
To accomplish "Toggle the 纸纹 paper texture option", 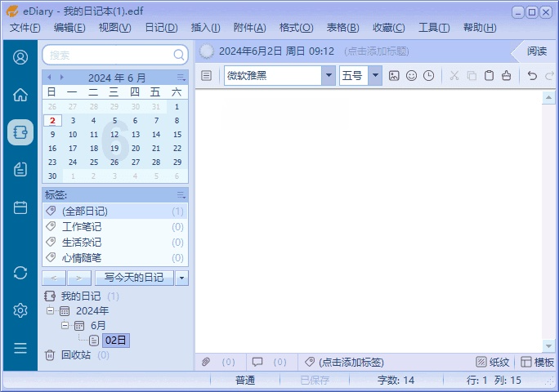I will pyautogui.click(x=493, y=362).
